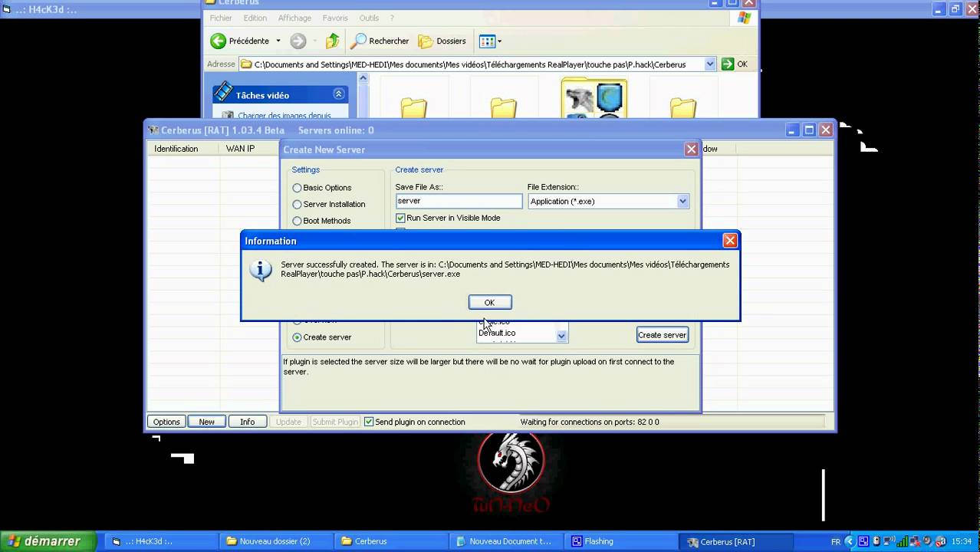This screenshot has width=980, height=552.
Task: Open the address bar dropdown arrow
Action: (710, 64)
